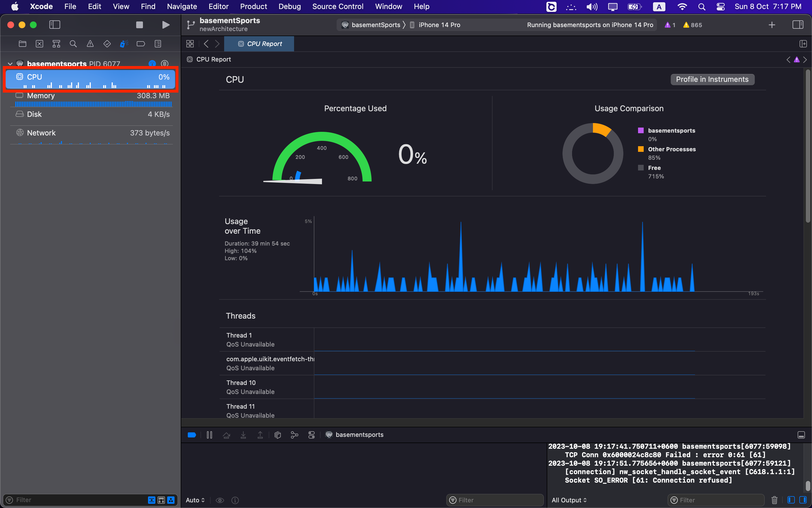Toggle the right inspector panel

coord(798,25)
